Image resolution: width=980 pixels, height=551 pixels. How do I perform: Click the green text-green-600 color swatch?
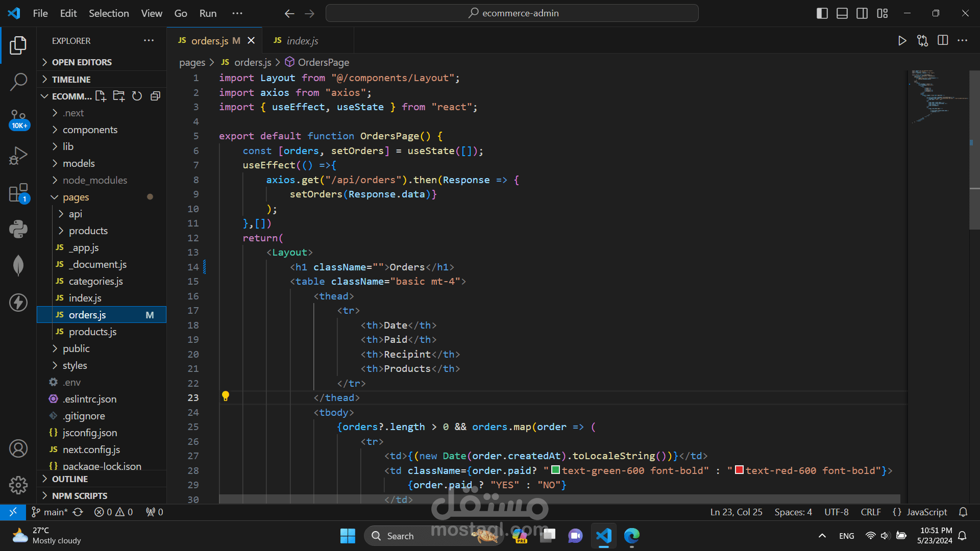(x=555, y=470)
